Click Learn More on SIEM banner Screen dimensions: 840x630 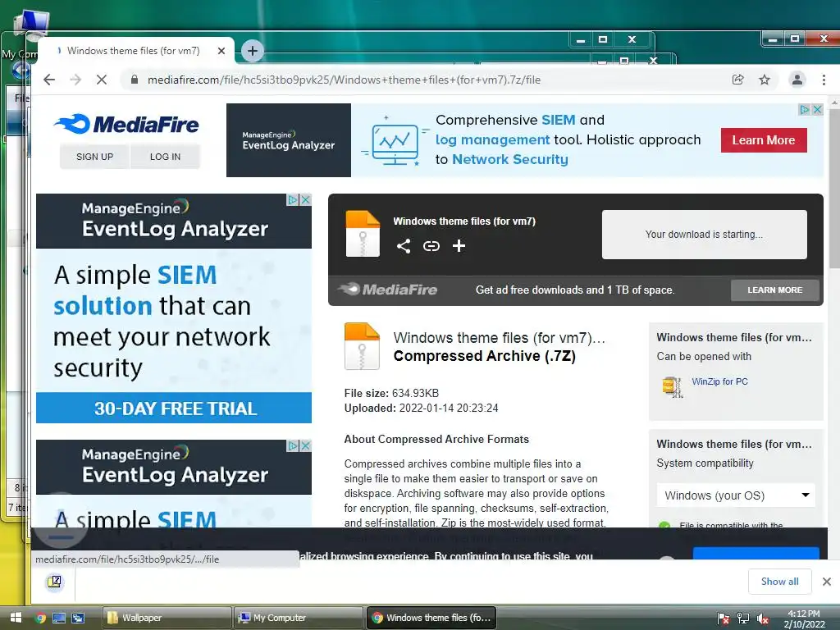[764, 140]
